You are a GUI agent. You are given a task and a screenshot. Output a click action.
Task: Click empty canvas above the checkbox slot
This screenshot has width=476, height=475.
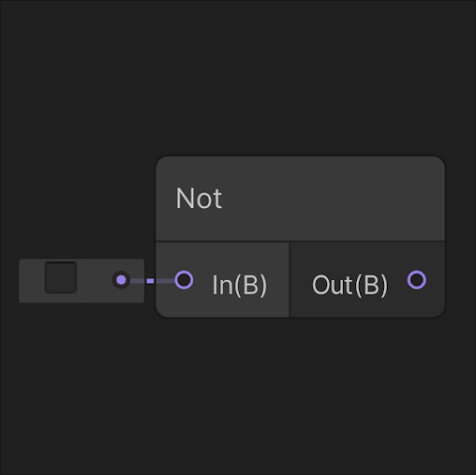click(82, 186)
